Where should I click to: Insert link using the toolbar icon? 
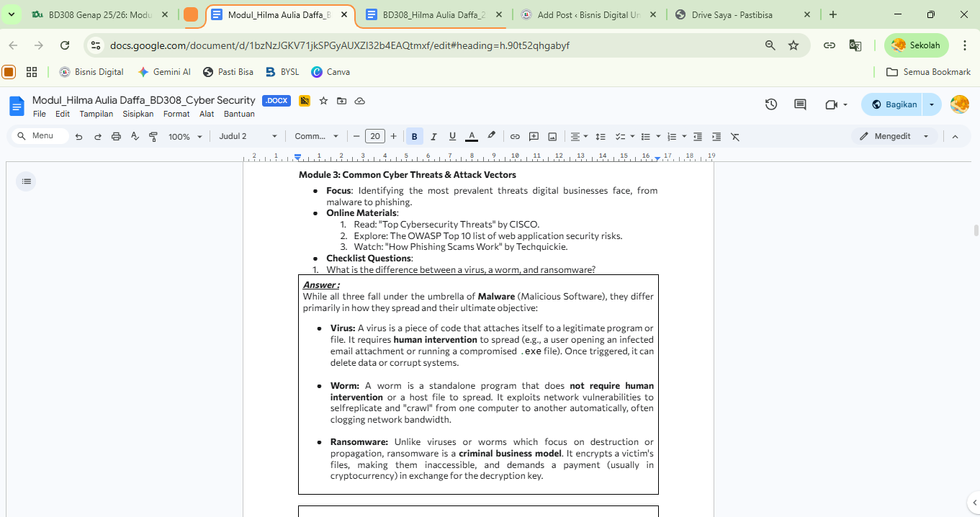[515, 136]
